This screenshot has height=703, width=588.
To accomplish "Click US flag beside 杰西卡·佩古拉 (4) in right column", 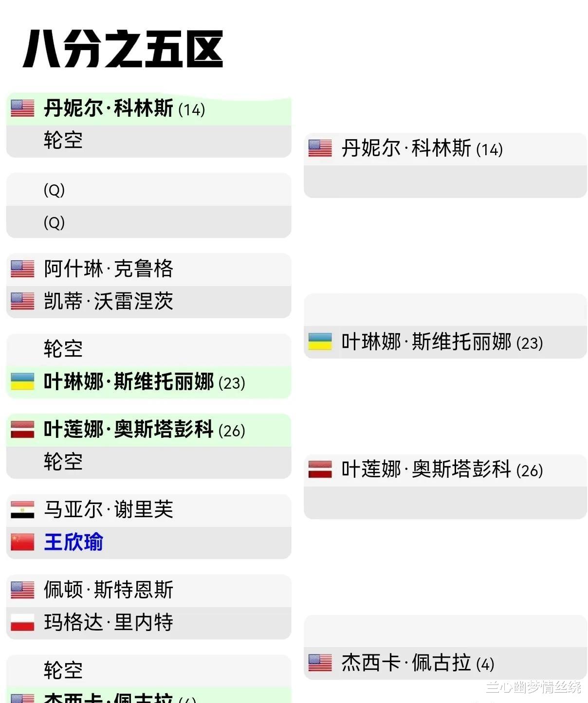I will coord(320,663).
